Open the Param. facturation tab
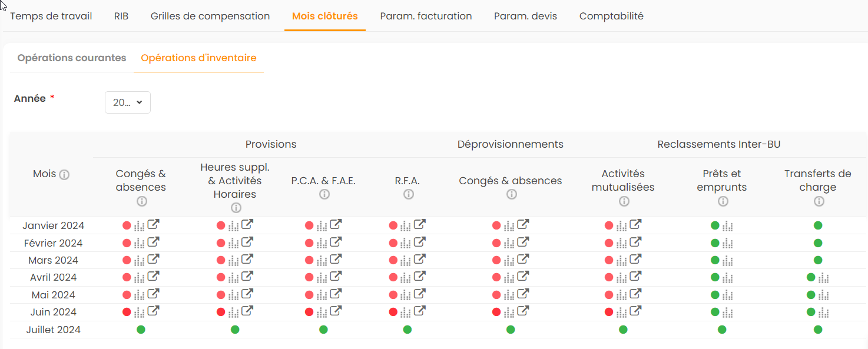 [426, 16]
